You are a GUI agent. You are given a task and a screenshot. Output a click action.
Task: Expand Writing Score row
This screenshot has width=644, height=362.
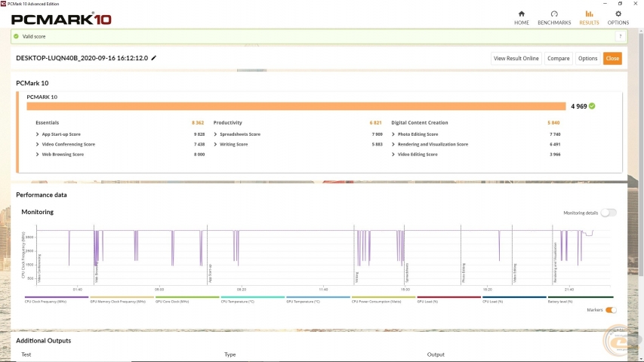(x=215, y=144)
